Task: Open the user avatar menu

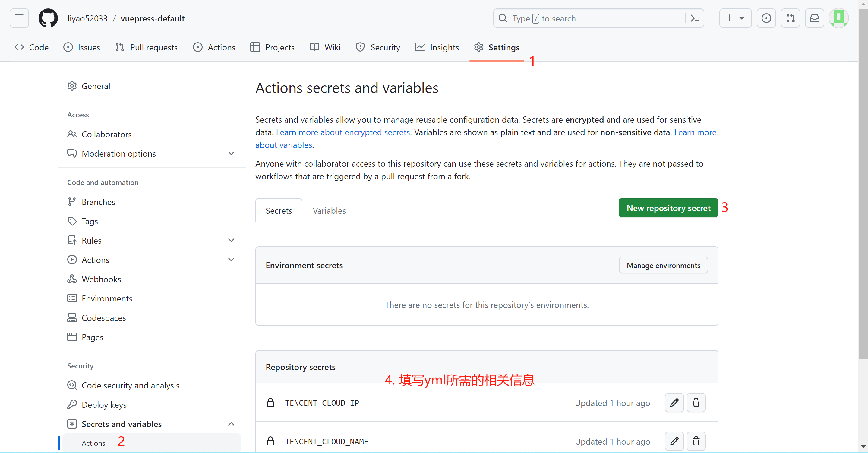Action: click(838, 18)
